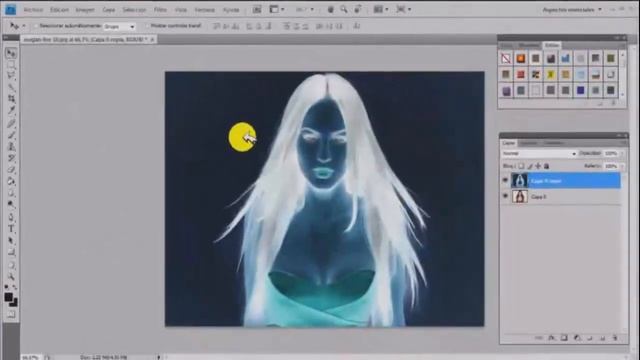The height and width of the screenshot is (360, 640).
Task: Open the Capa menu
Action: pos(109,10)
